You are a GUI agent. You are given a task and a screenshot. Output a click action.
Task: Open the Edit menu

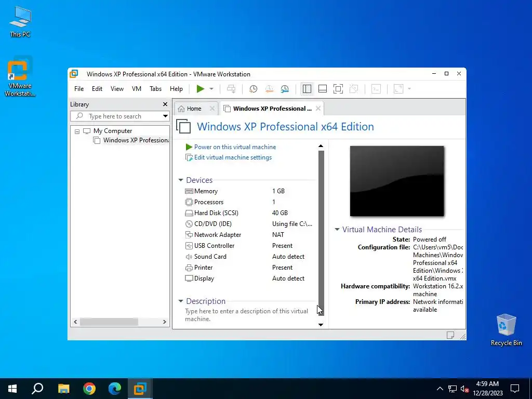pyautogui.click(x=97, y=88)
